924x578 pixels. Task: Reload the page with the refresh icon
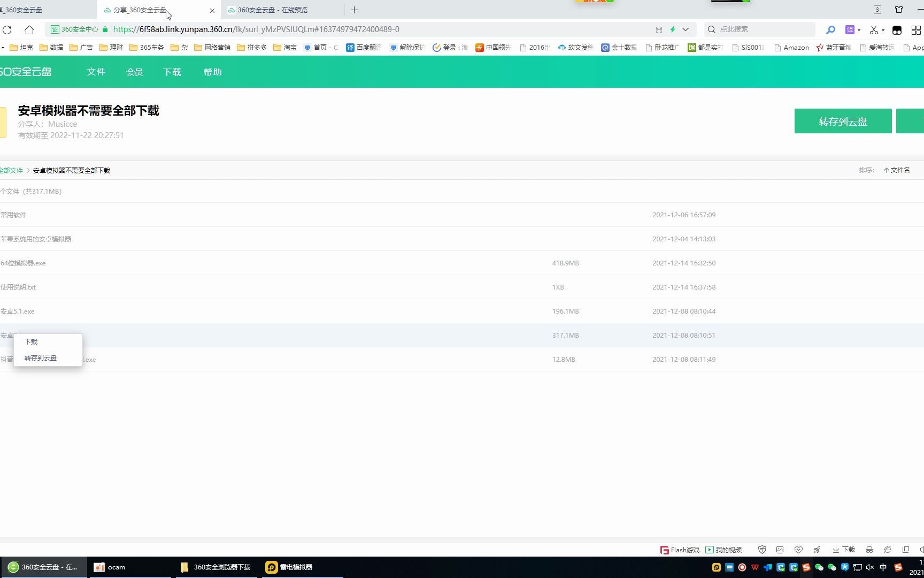[7, 29]
